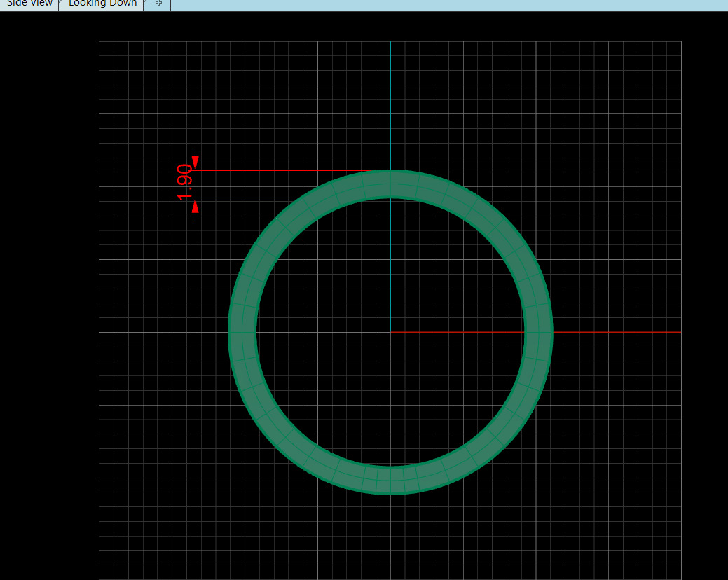Click the red horizontal axis line

(x=536, y=332)
